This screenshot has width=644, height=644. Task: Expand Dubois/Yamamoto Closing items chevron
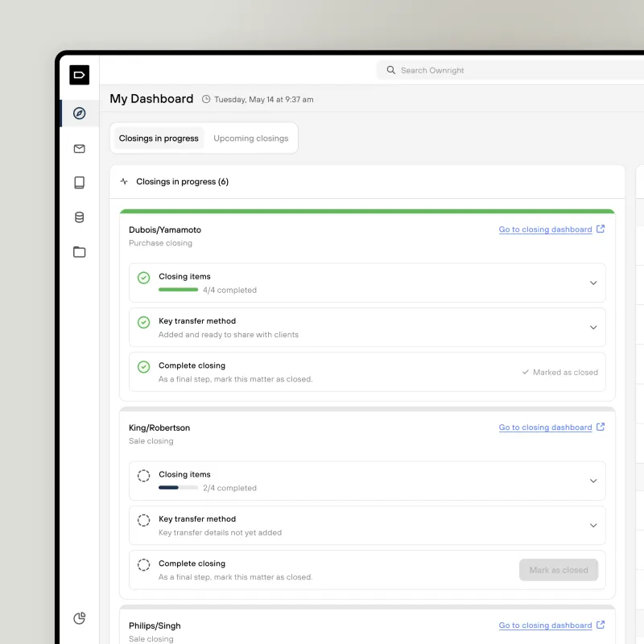tap(593, 283)
